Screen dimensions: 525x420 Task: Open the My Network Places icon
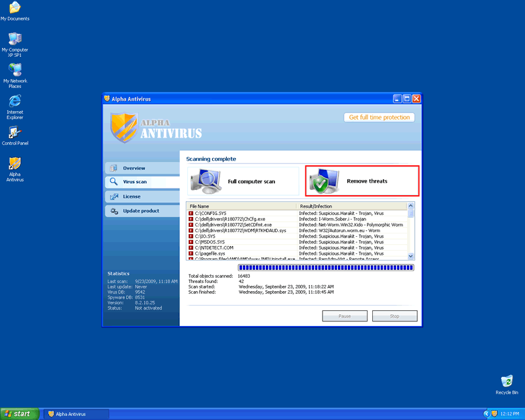pos(15,70)
